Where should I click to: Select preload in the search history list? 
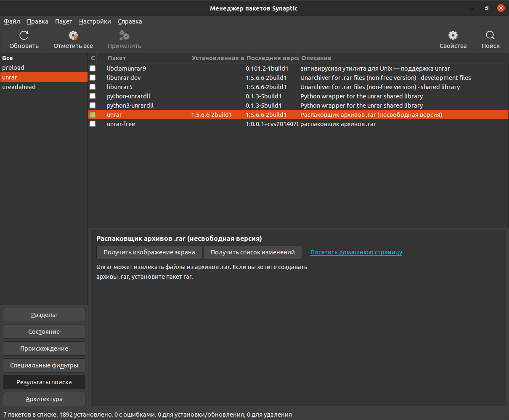[13, 68]
